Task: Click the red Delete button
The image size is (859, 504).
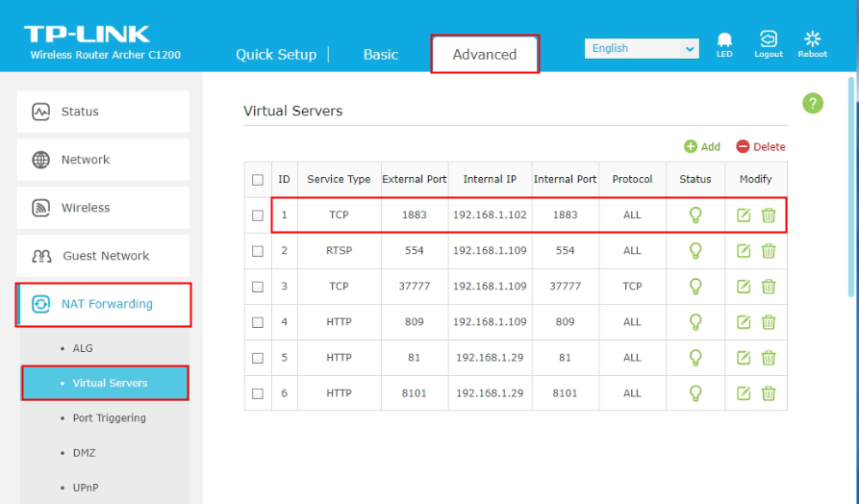Action: (760, 147)
